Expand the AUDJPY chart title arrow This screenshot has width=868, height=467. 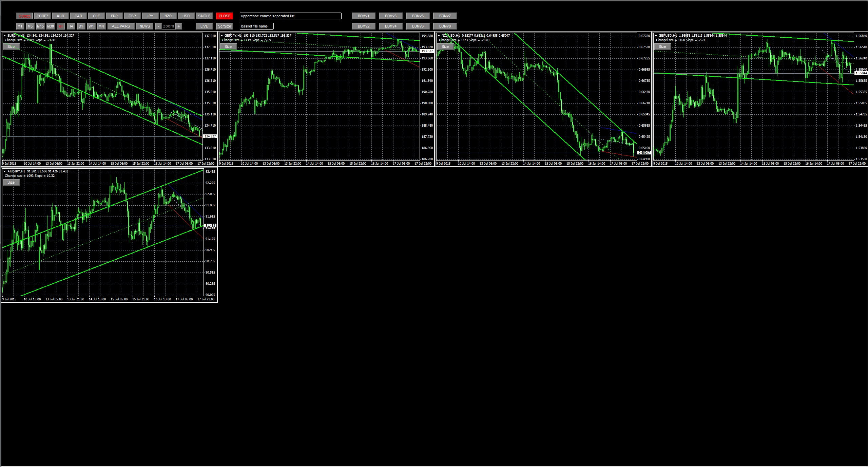(4, 171)
